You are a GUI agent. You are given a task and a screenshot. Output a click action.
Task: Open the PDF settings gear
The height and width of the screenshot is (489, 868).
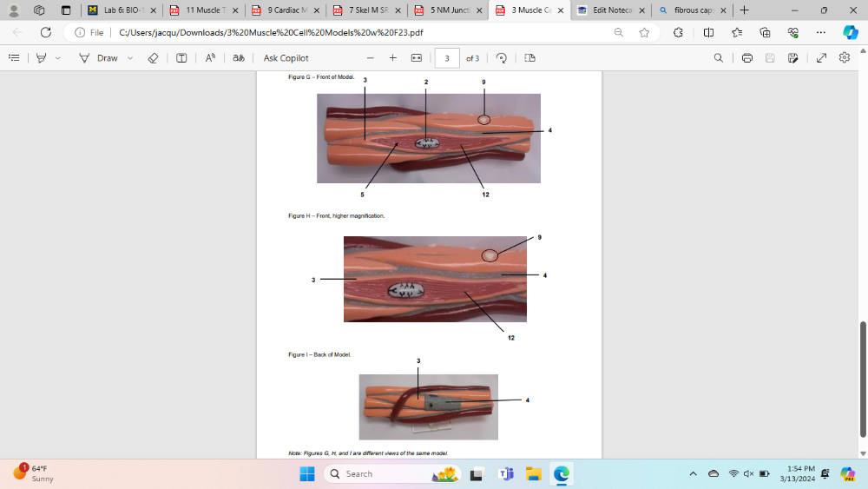pyautogui.click(x=845, y=58)
